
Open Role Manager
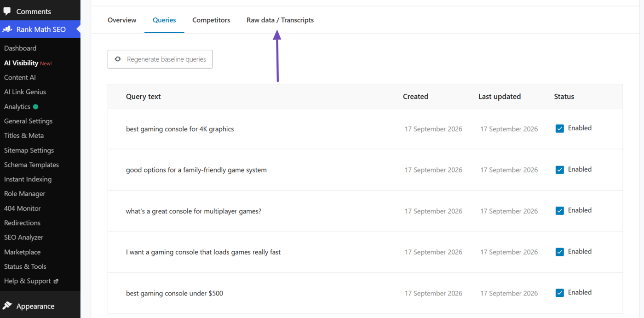[24, 194]
